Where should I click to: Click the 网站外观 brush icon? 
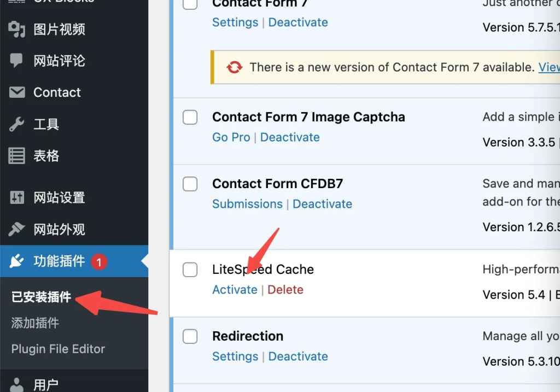click(16, 229)
